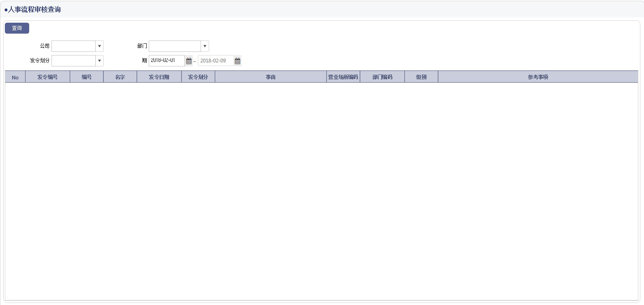
Task: Click the 级别 column header
Action: point(421,77)
